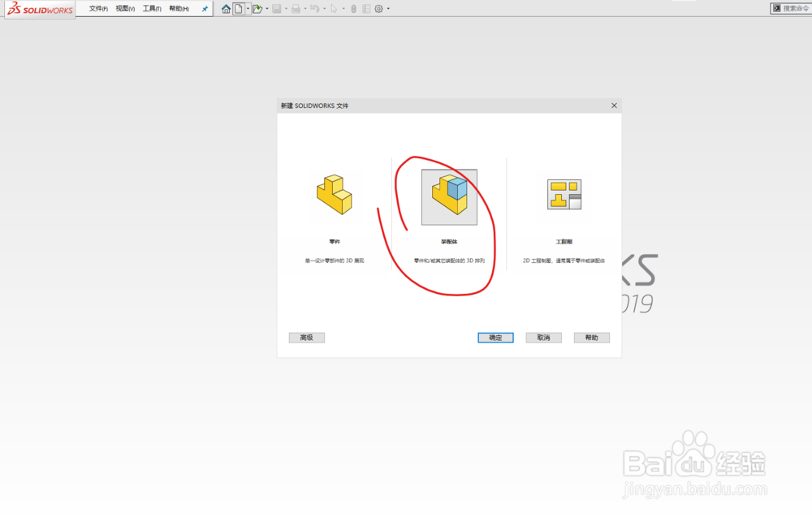Open the 视图(V) menu
The image size is (812, 517).
click(125, 9)
